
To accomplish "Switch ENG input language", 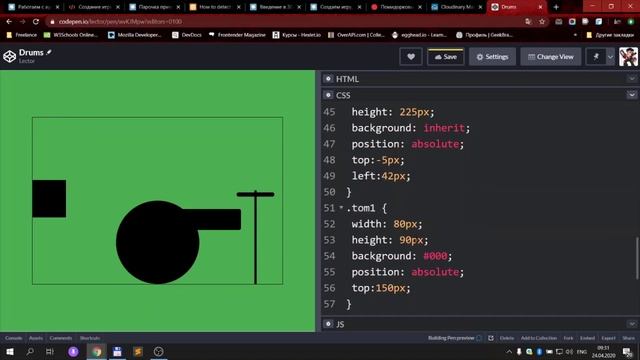I will tap(582, 351).
